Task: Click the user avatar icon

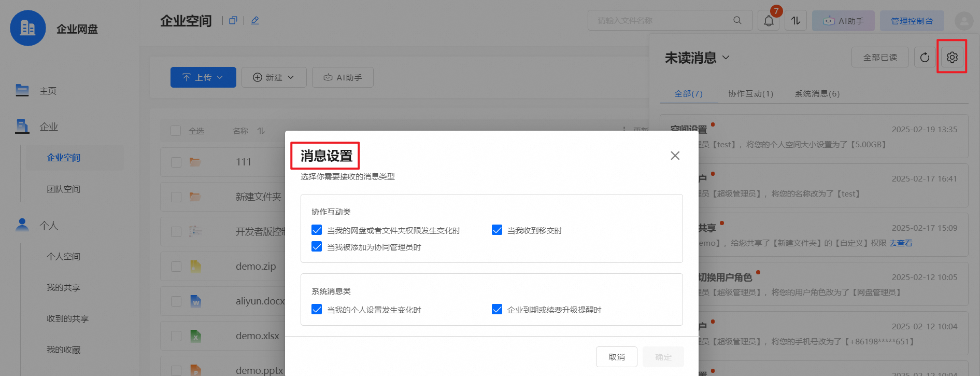Action: click(x=964, y=21)
